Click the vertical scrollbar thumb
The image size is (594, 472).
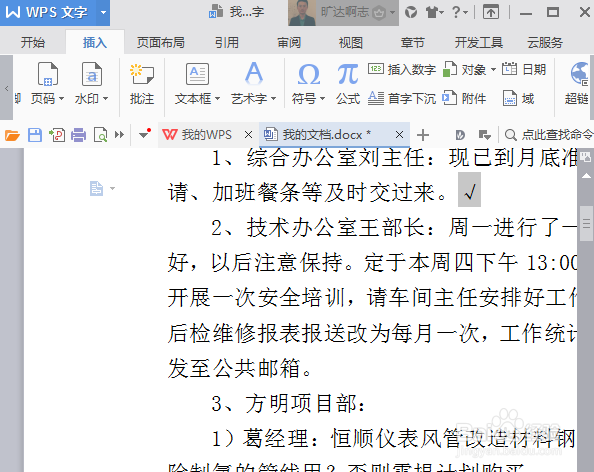[586, 223]
